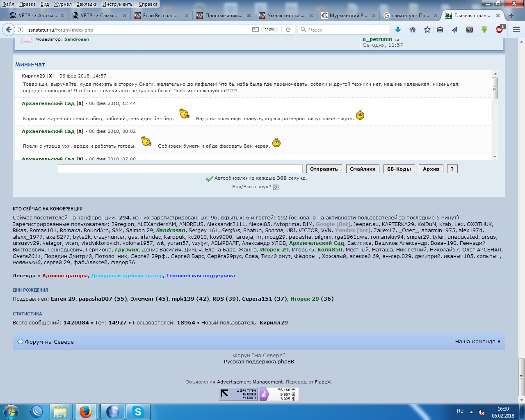The image size is (525, 420).
Task: Open the Firefox hamburger menu
Action: click(x=516, y=30)
